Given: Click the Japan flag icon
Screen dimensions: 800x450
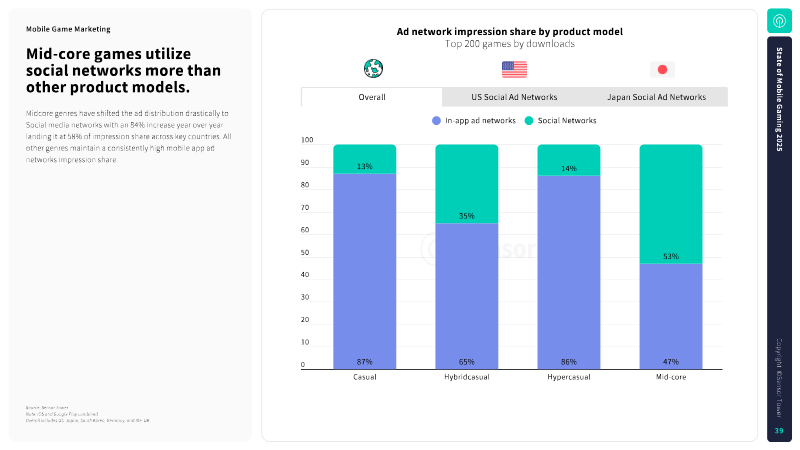Looking at the screenshot, I should pos(662,69).
